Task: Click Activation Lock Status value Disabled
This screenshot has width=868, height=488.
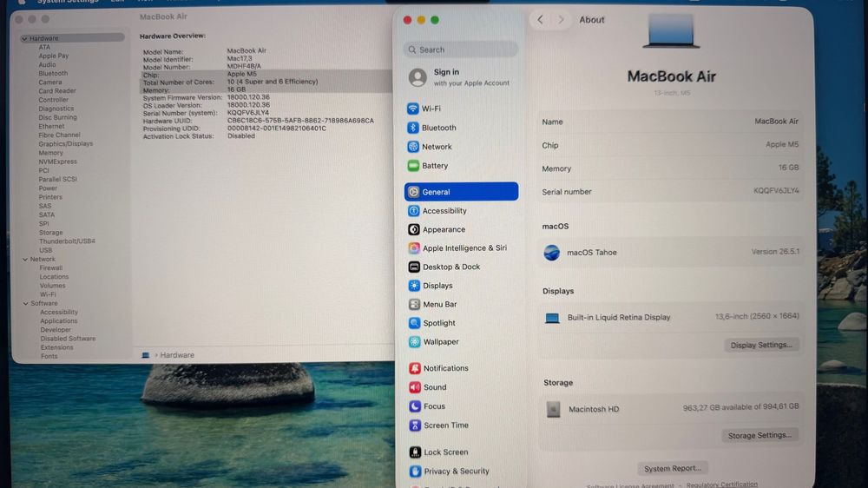Action: point(240,135)
